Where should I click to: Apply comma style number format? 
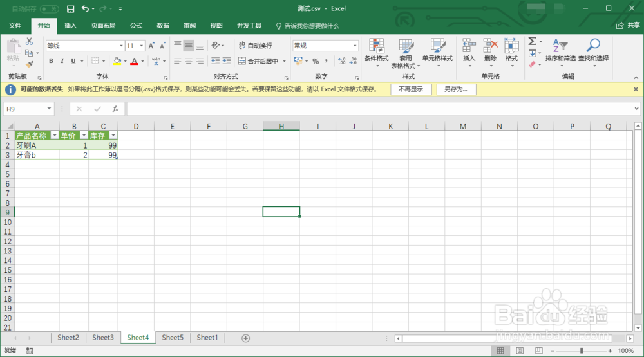click(326, 61)
